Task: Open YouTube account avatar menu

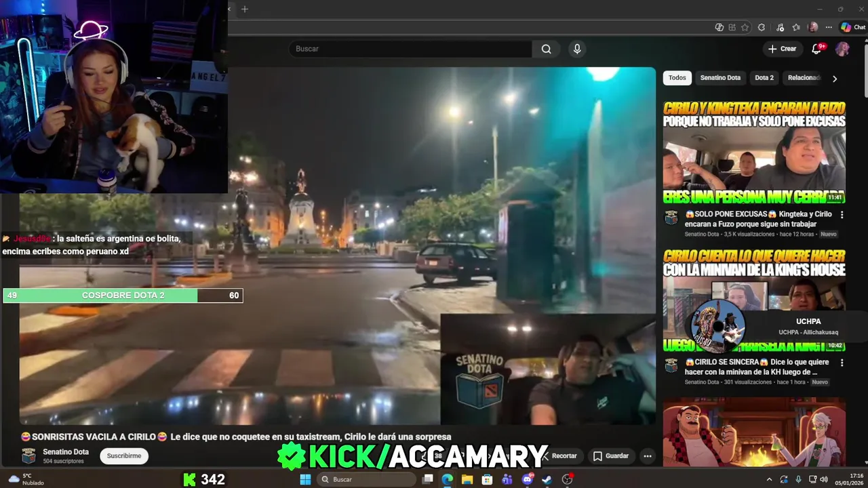Action: [842, 49]
